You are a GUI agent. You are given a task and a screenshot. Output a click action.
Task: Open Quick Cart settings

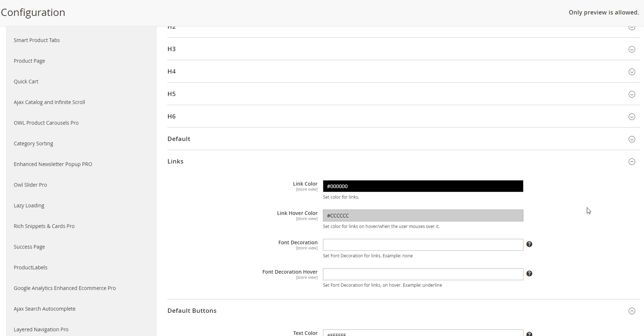(26, 82)
